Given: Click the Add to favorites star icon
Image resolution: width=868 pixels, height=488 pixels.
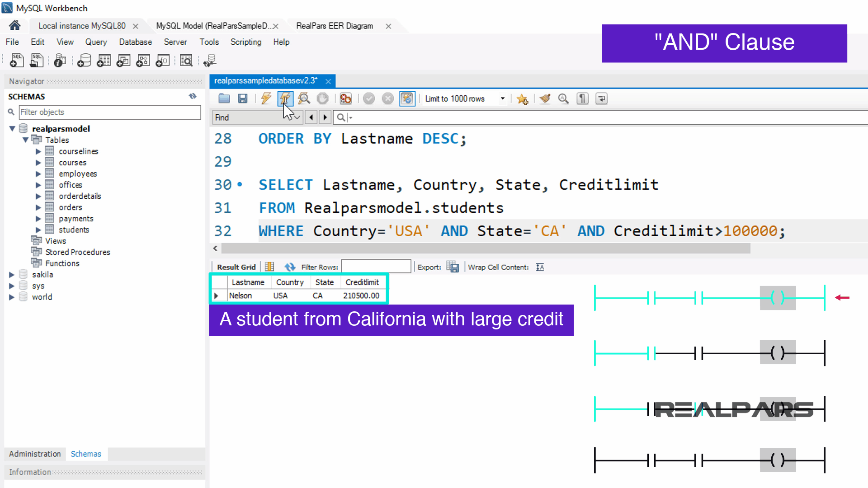Looking at the screenshot, I should click(x=523, y=99).
